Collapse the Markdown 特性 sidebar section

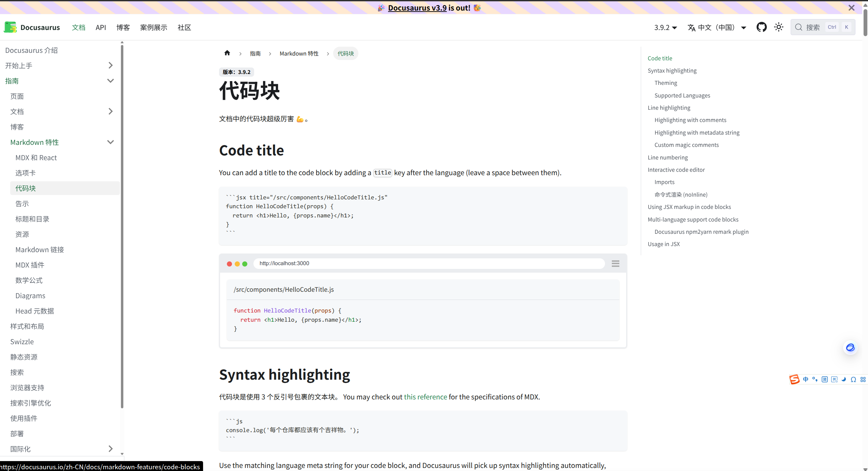point(110,142)
